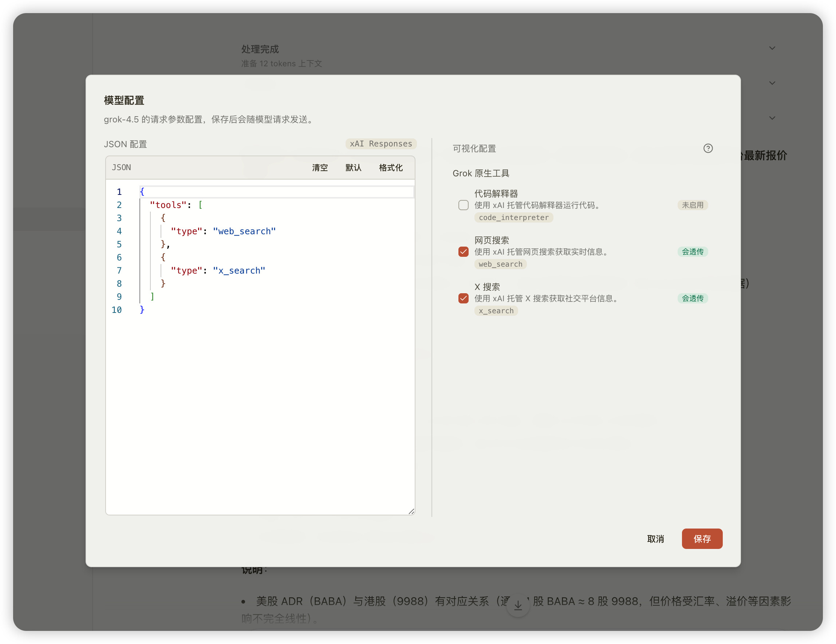Click the web_search tag under 网页搜索

coord(500,264)
